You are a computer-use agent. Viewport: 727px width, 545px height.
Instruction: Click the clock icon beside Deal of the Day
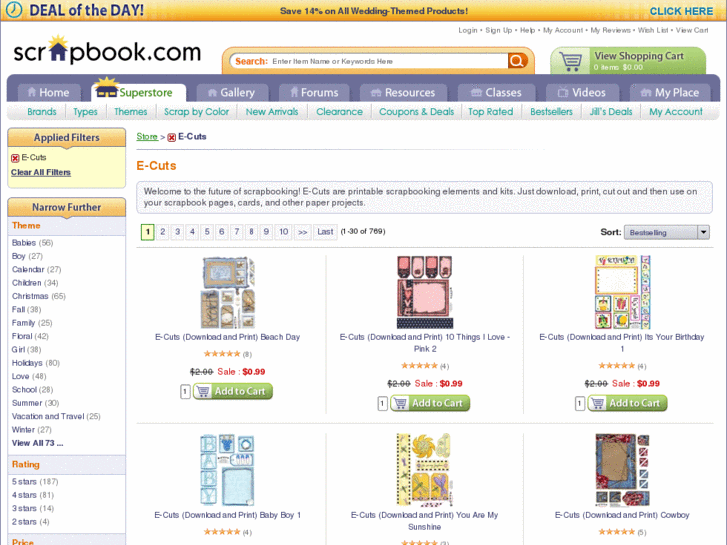coord(14,10)
